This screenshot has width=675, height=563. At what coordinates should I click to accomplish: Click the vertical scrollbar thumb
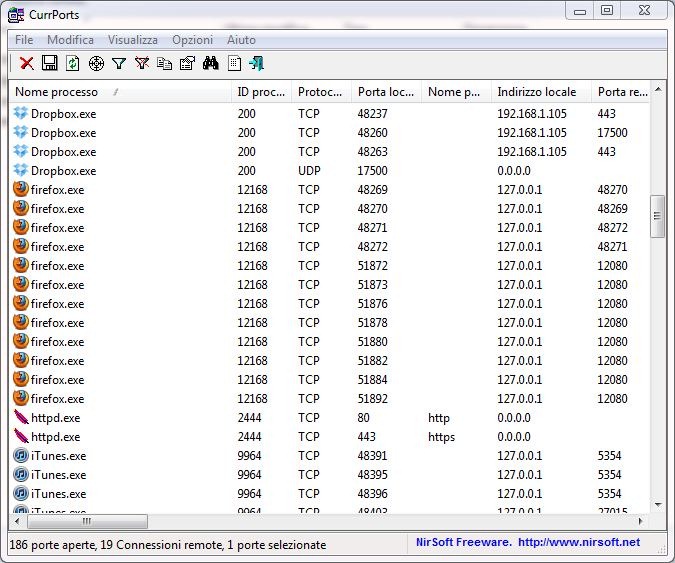click(657, 216)
